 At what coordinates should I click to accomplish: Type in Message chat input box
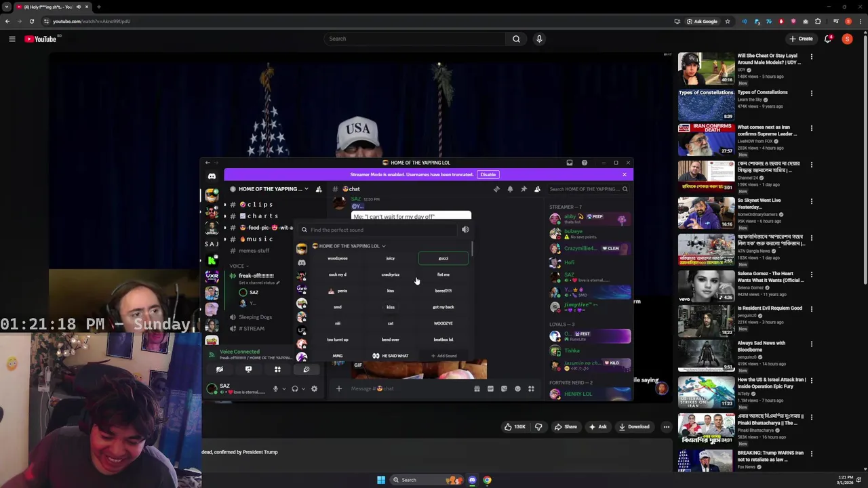click(407, 389)
